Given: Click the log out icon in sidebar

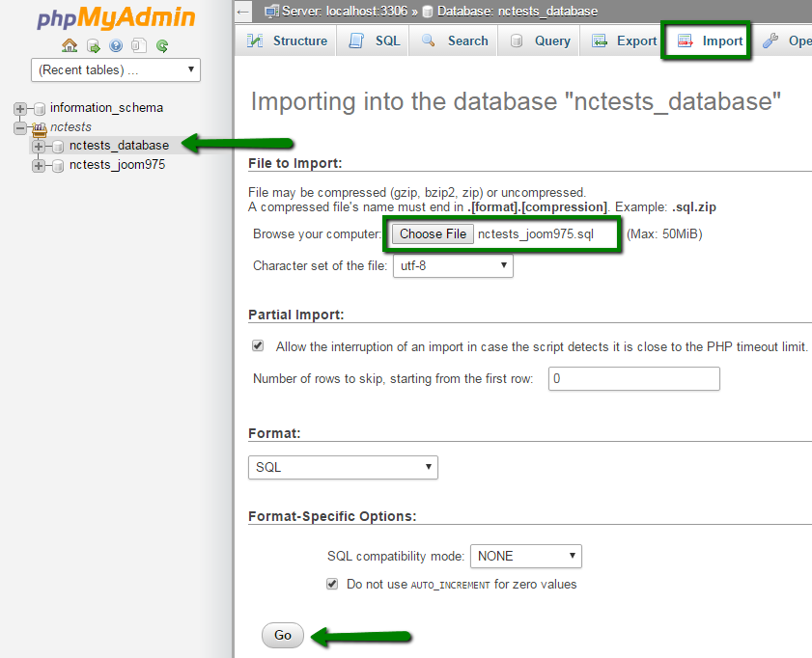Looking at the screenshot, I should tap(93, 45).
